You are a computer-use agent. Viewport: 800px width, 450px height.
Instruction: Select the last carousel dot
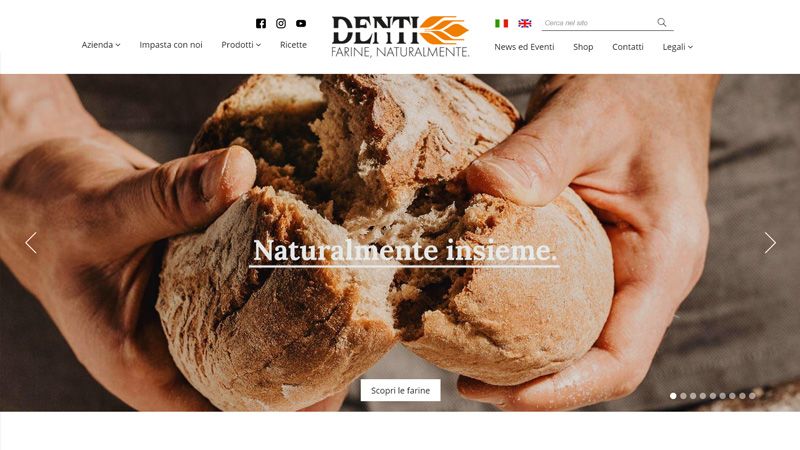(x=752, y=396)
